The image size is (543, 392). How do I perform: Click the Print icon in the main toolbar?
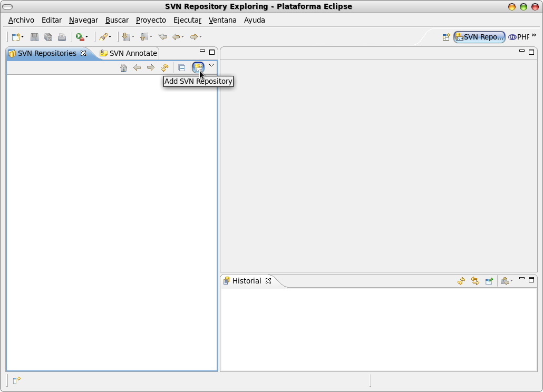pos(62,36)
